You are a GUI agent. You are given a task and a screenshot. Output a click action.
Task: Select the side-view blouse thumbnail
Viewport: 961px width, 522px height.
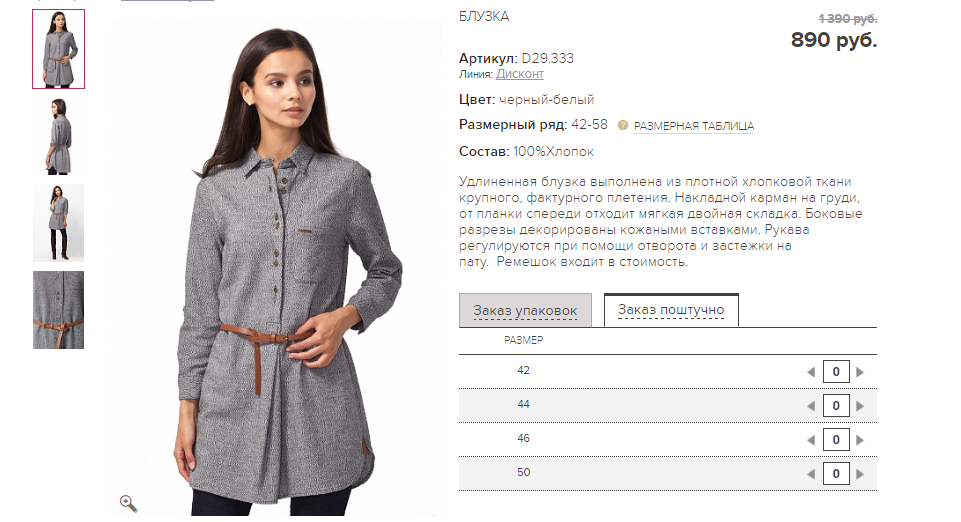pyautogui.click(x=58, y=136)
